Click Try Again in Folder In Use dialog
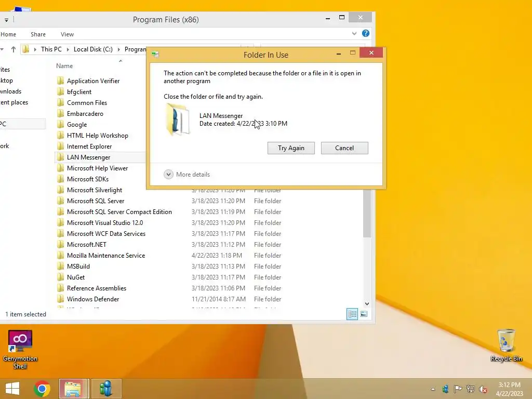Viewport: 532px width, 399px height. (291, 148)
